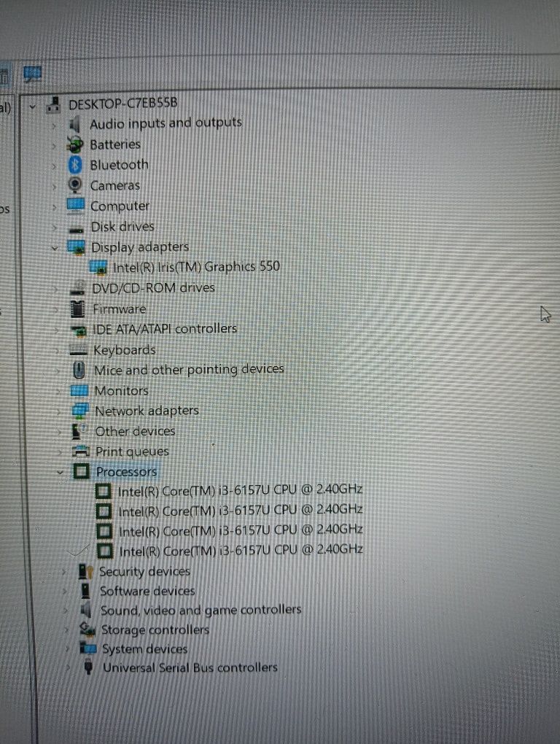
Task: Click the Batteries icon
Action: pos(74,144)
